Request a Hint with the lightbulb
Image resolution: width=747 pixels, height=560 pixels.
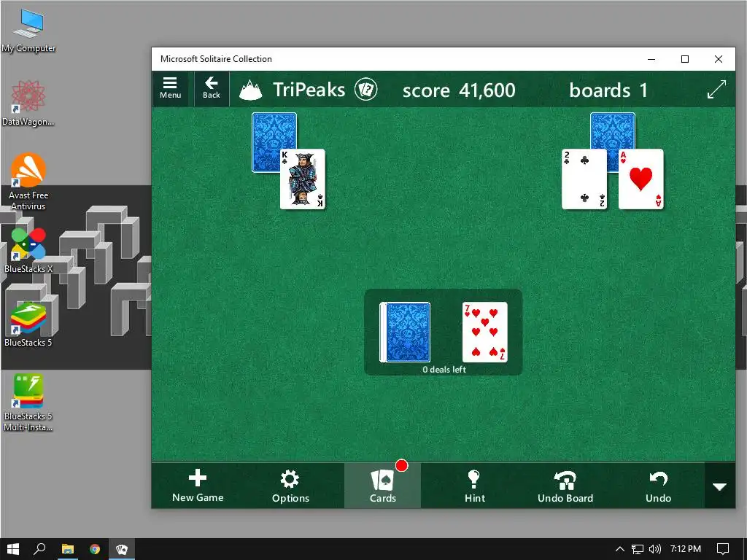(x=474, y=486)
